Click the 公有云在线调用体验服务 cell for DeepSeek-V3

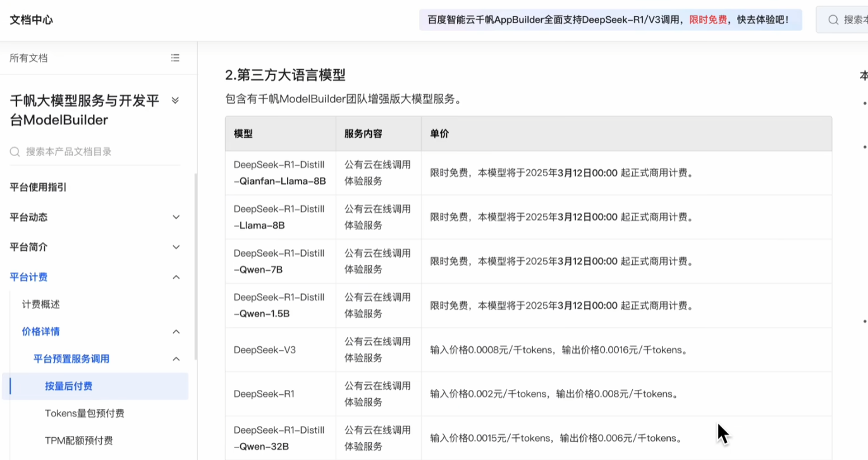click(378, 349)
